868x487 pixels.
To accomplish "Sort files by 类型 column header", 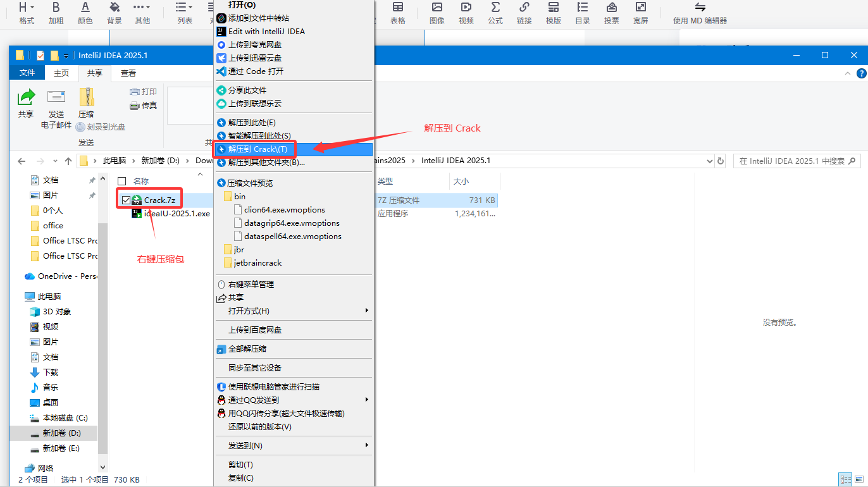I will coord(412,181).
